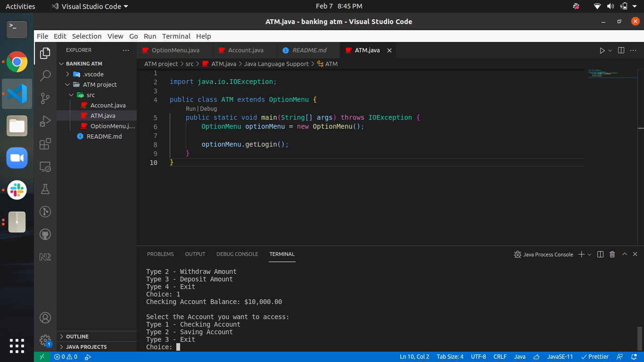Image resolution: width=644 pixels, height=362 pixels.
Task: Open the Run and Debug view
Action: point(45,121)
